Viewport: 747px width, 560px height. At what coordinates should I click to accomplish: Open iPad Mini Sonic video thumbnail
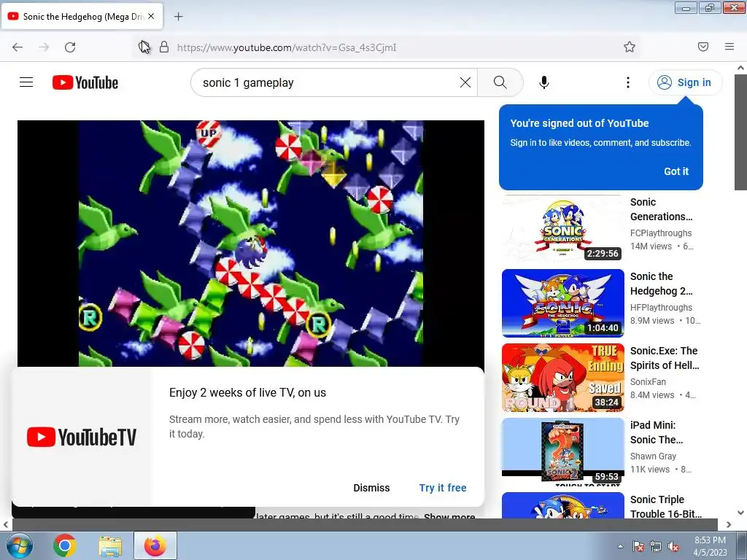tap(562, 451)
